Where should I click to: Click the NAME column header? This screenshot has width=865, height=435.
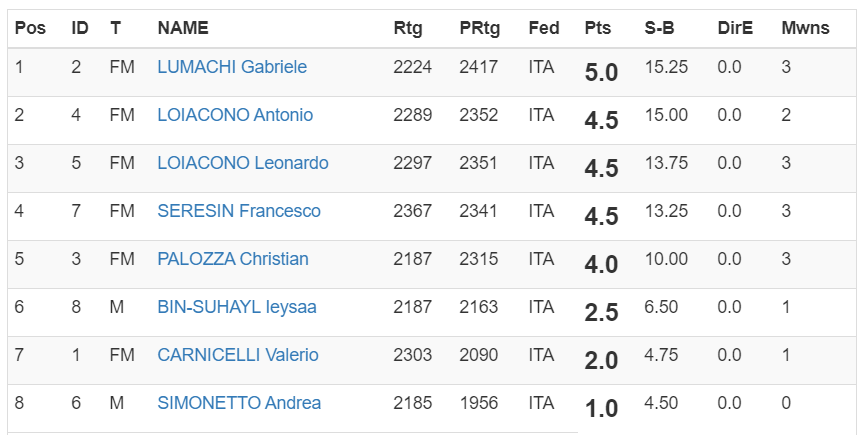(182, 28)
